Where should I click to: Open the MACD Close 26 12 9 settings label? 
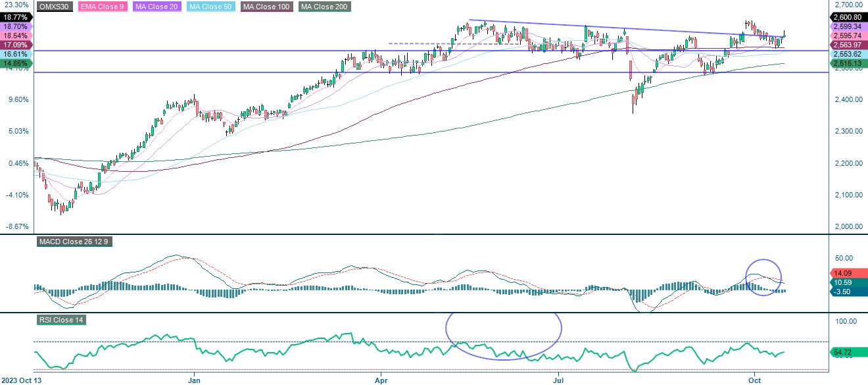click(74, 242)
